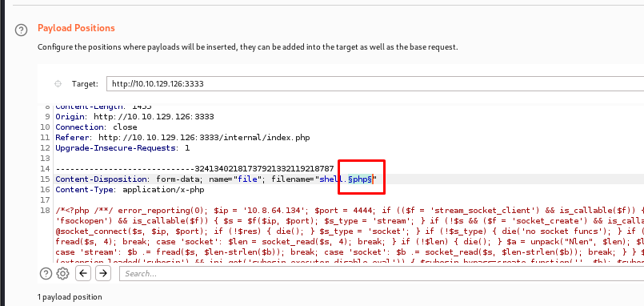Open Payload Positions help icon
This screenshot has width=644, height=306.
click(x=21, y=30)
